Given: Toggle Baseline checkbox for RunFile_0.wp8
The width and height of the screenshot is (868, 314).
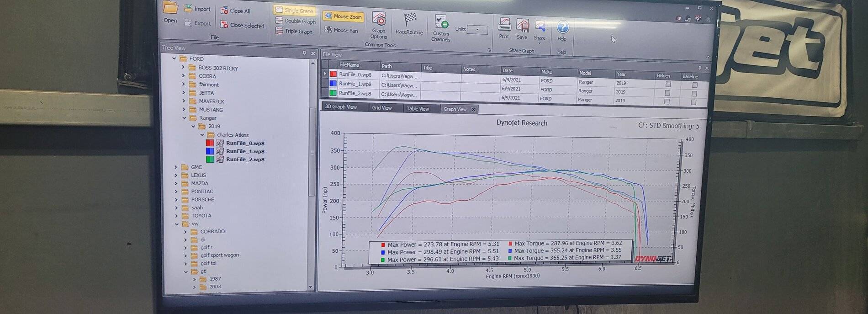Looking at the screenshot, I should (695, 85).
